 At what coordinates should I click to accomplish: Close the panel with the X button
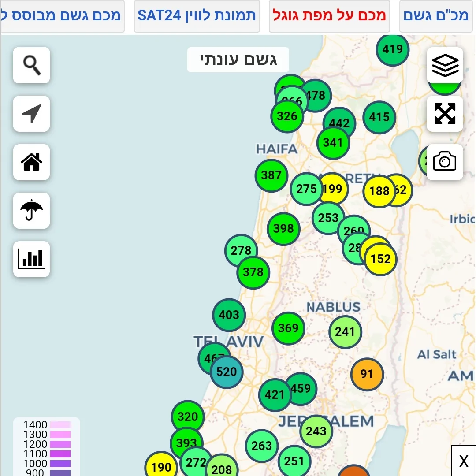[x=464, y=461]
